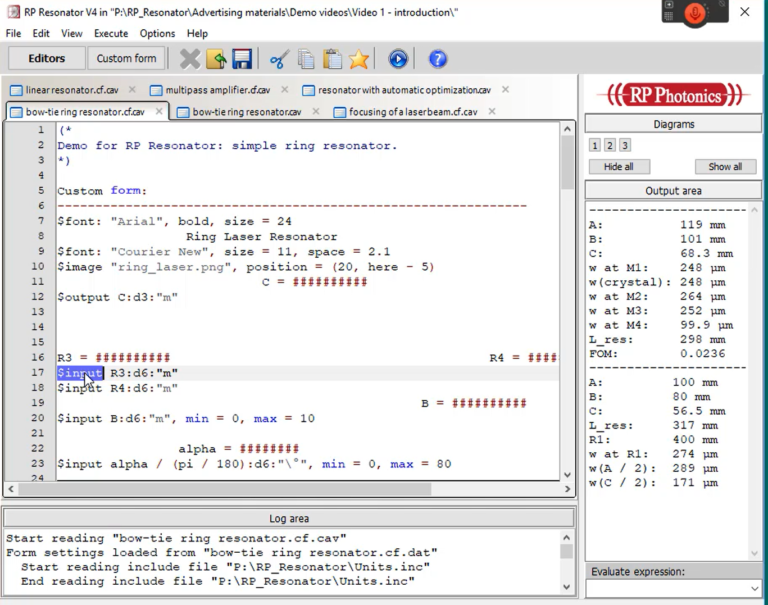Close the multipass amplifier.cf.cav tab
The image size is (768, 605).
pos(285,90)
